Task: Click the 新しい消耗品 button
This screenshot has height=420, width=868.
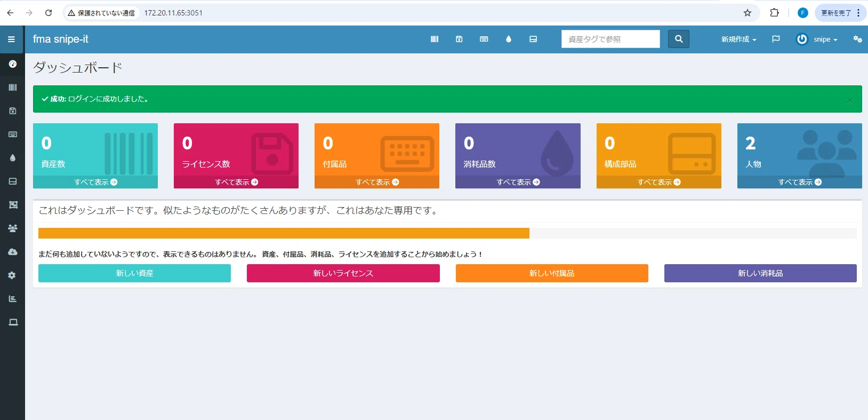Action: click(x=760, y=273)
